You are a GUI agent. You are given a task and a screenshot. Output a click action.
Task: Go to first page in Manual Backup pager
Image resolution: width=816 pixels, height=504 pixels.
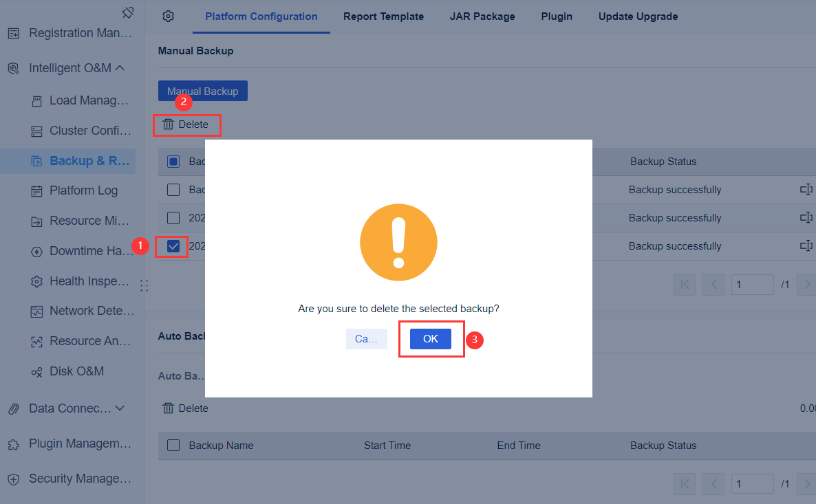point(685,285)
